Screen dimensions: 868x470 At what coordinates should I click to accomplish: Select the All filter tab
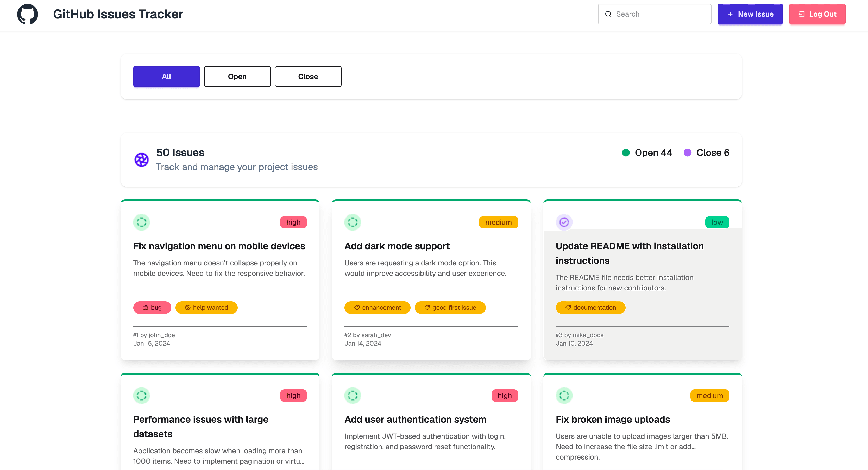tap(166, 77)
